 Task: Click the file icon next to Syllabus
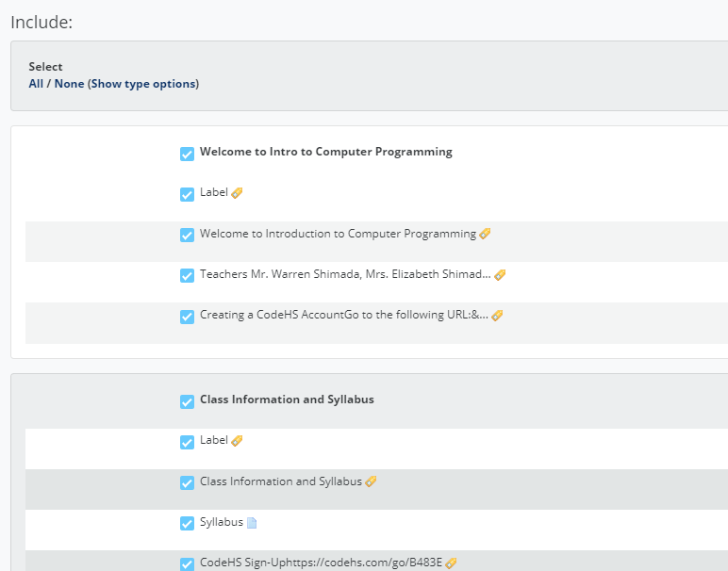pyautogui.click(x=252, y=523)
